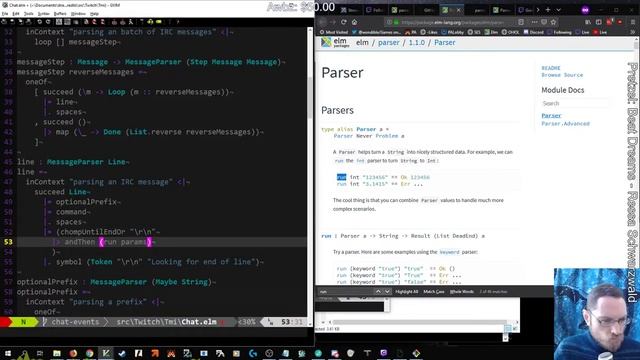Open the Help menu in GVim

pos(94,13)
